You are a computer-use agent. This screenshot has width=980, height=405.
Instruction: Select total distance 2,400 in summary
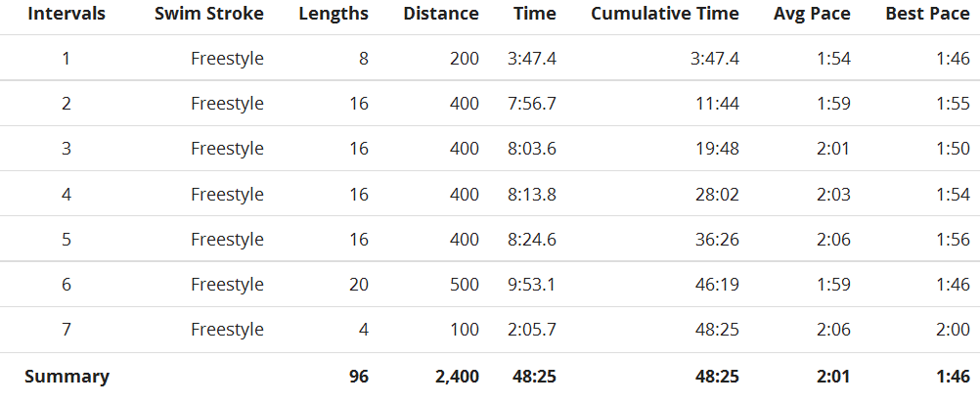(x=453, y=377)
